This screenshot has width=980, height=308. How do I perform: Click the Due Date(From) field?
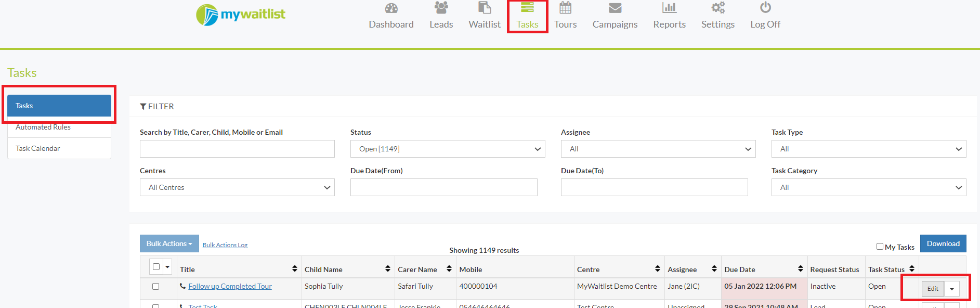tap(444, 187)
